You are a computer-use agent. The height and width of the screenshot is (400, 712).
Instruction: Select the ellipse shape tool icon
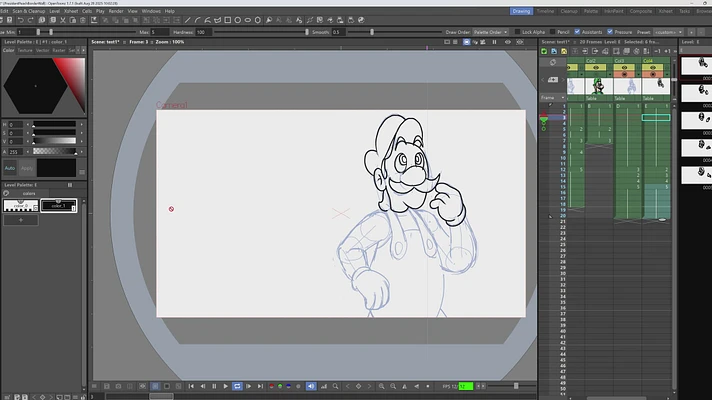tap(247, 20)
